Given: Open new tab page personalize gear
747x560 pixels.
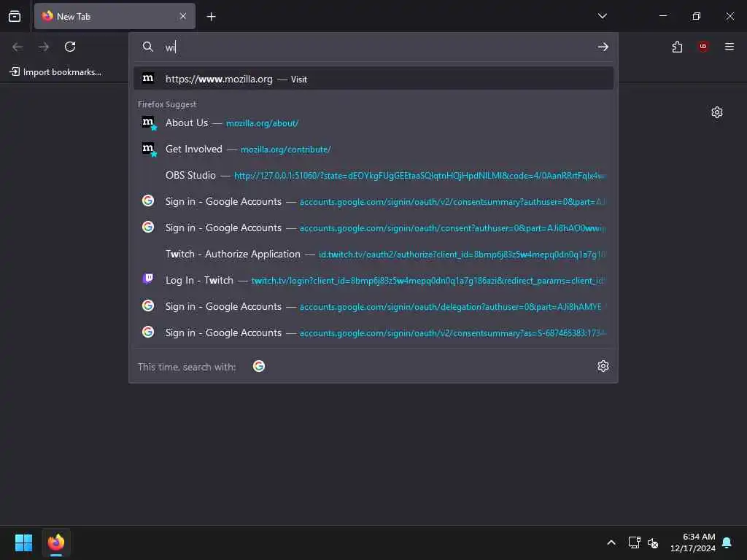Looking at the screenshot, I should (717, 112).
